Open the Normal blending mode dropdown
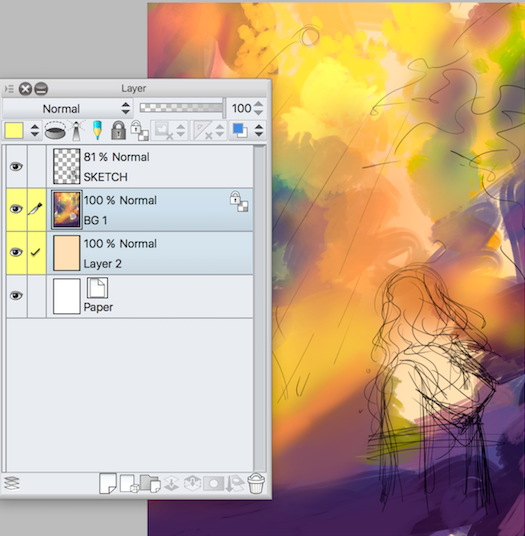The image size is (525, 536). (67, 109)
